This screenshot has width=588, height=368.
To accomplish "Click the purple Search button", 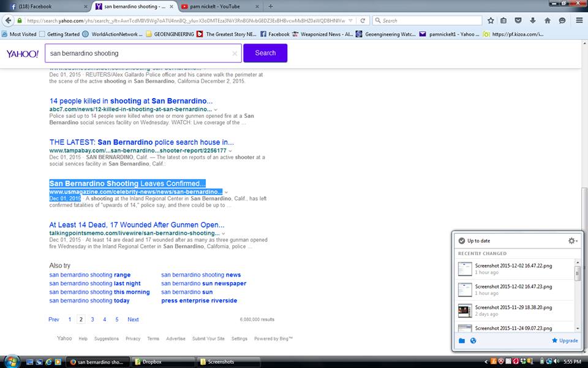I will [x=265, y=53].
